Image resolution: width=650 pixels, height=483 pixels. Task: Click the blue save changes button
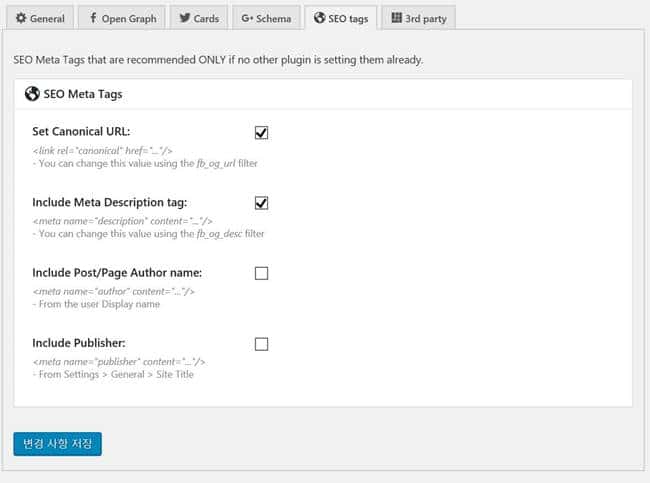coord(57,444)
